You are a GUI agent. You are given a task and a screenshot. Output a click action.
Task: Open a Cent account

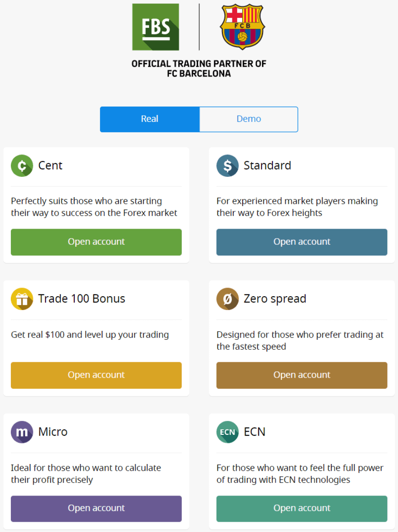click(96, 242)
